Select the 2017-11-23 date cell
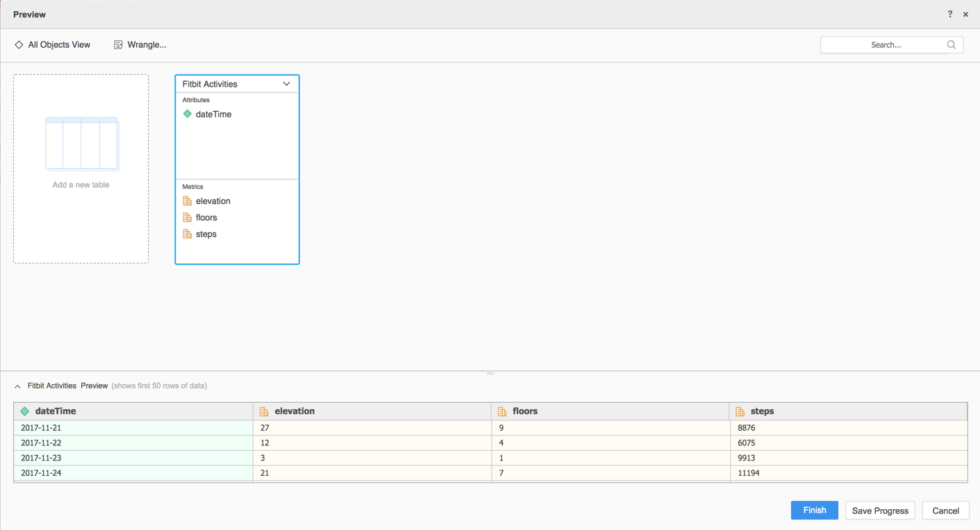980x530 pixels. point(41,458)
